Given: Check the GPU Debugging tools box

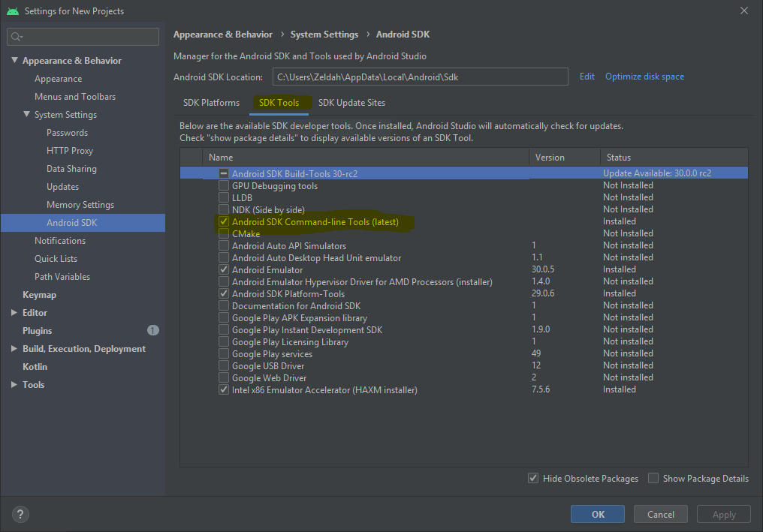Looking at the screenshot, I should click(223, 185).
